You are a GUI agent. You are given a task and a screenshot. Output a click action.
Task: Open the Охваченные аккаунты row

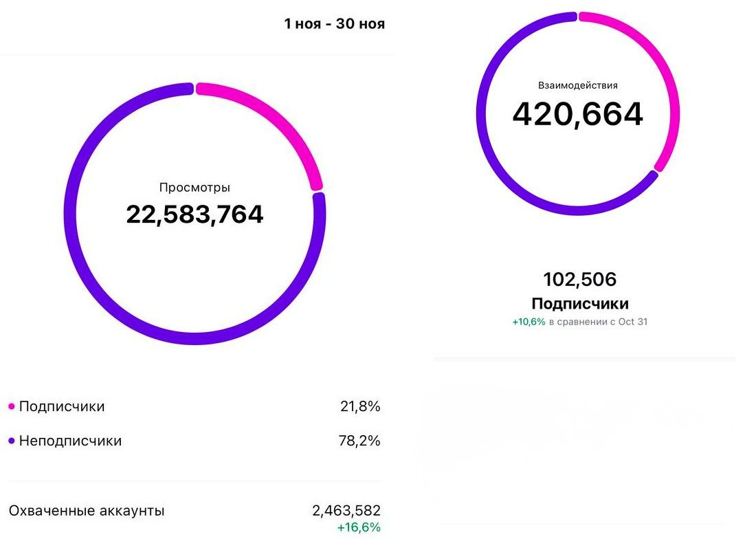(87, 511)
